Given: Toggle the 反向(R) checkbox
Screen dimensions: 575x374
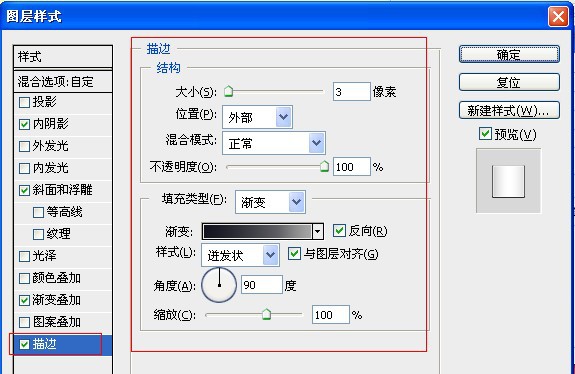Looking at the screenshot, I should coord(339,231).
